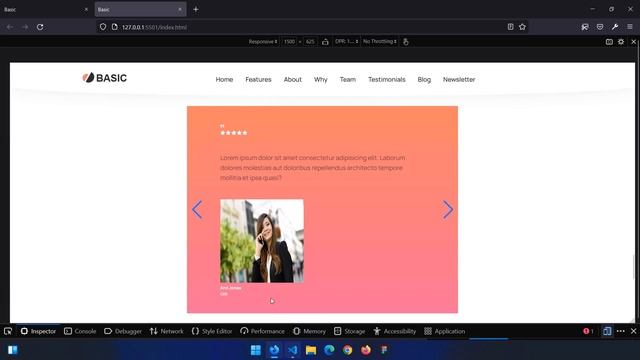Image resolution: width=640 pixels, height=360 pixels.
Task: Switch to Memory panel
Action: click(x=309, y=331)
